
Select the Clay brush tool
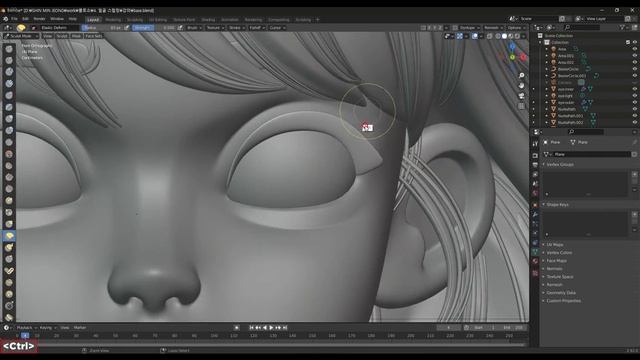point(9,72)
